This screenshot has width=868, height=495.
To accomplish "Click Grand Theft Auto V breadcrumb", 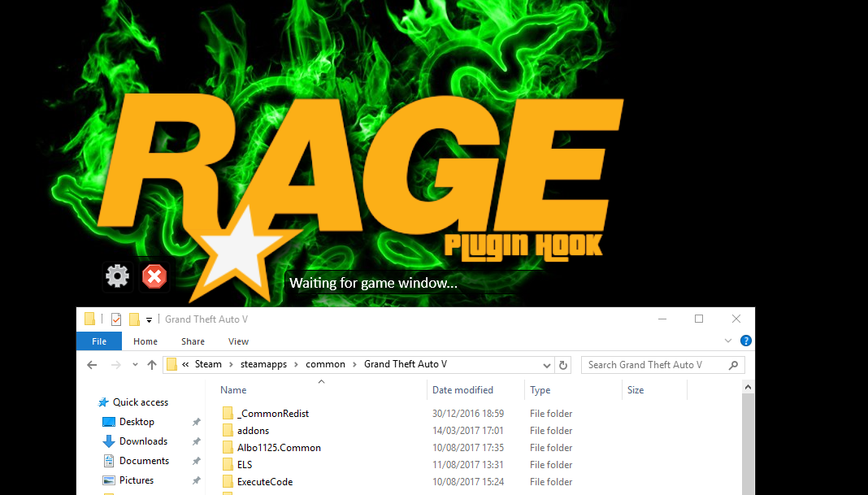I will click(x=406, y=364).
